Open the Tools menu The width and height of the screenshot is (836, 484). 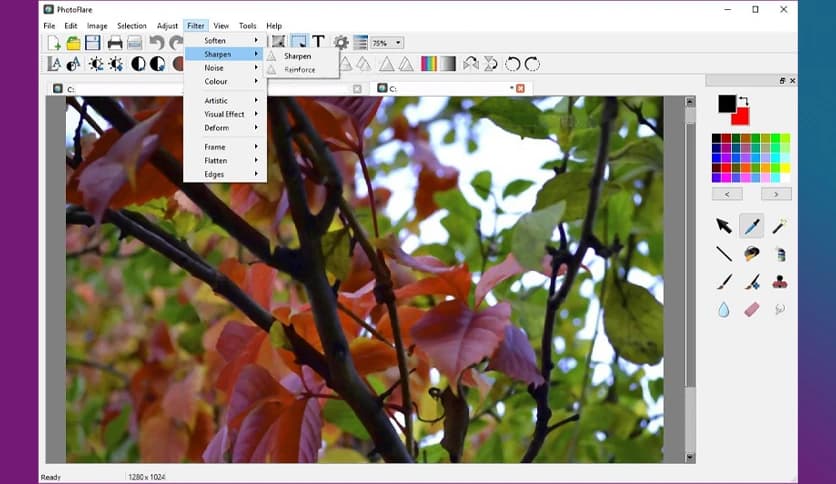coord(247,26)
